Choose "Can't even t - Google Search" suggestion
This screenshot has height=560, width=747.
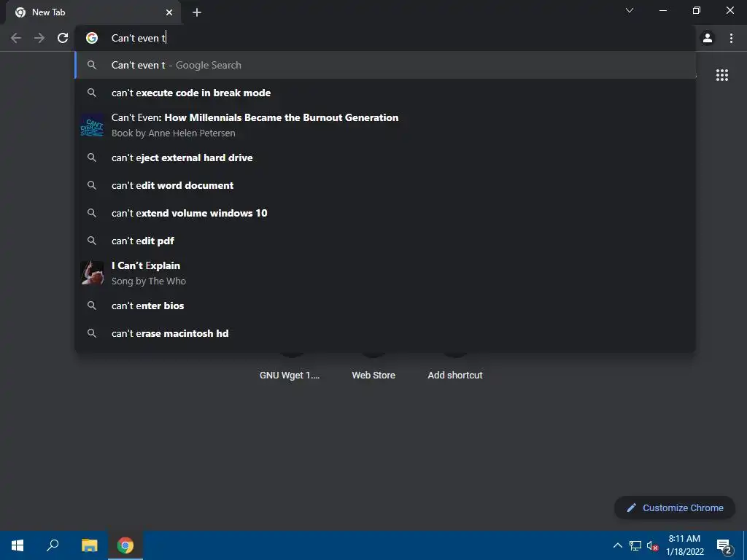tap(385, 65)
